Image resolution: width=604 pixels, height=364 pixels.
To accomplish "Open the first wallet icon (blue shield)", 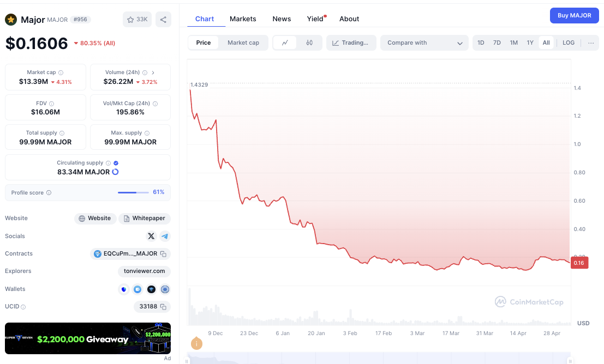I will point(124,289).
